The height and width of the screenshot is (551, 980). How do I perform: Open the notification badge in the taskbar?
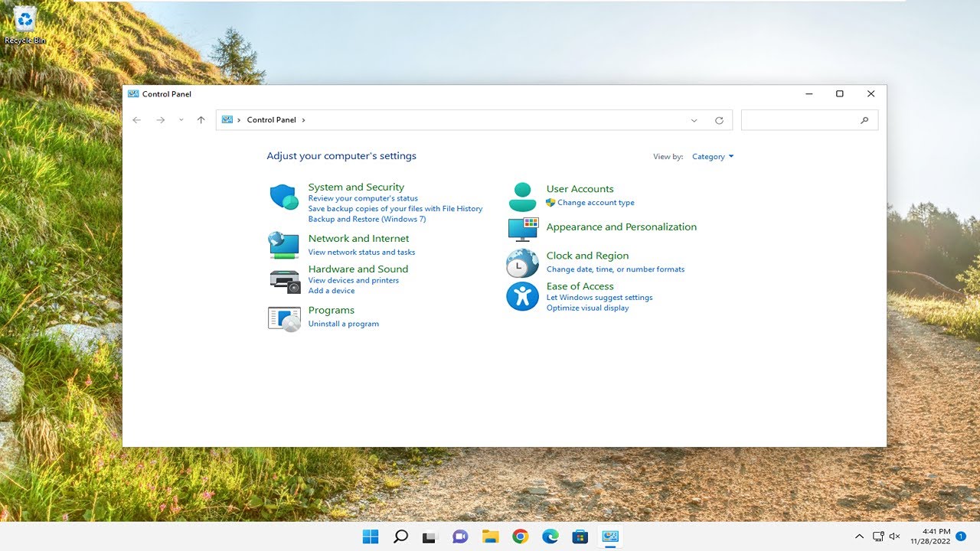coord(961,536)
